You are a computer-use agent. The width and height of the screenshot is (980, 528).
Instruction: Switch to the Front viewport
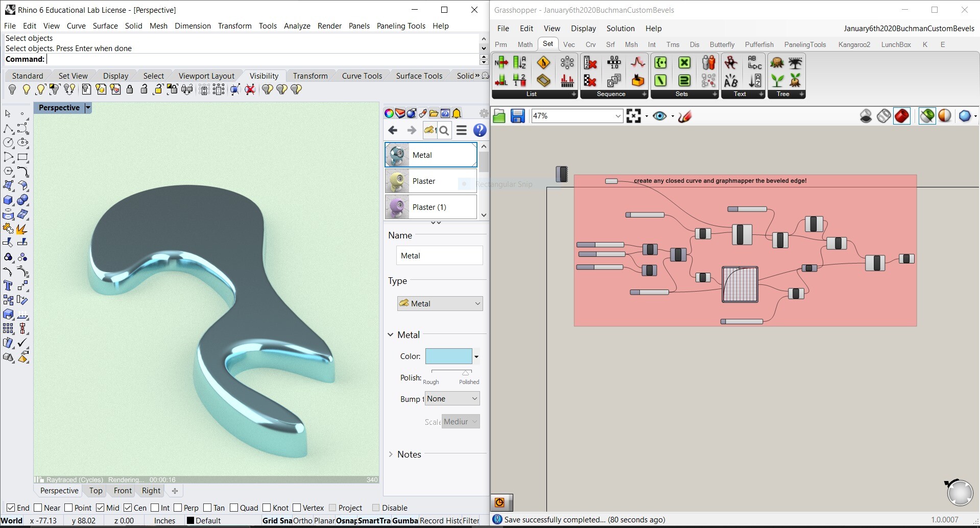[122, 491]
